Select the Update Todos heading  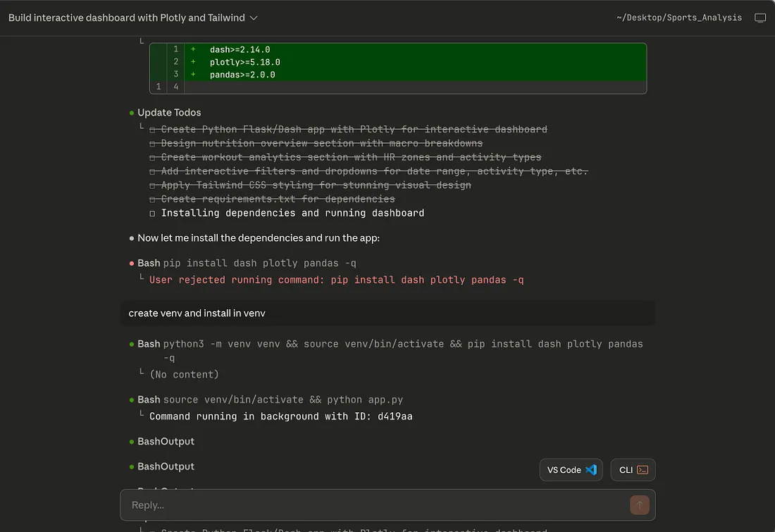coord(169,113)
